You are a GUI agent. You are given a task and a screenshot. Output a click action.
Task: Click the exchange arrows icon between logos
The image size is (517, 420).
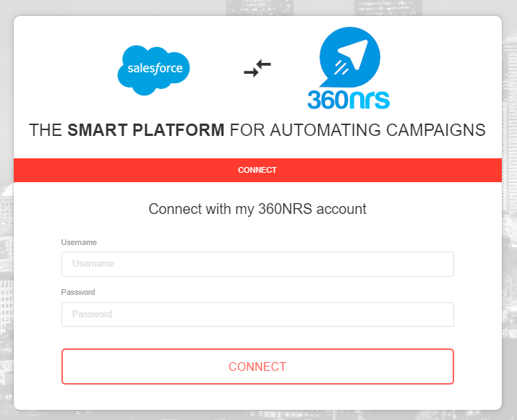click(257, 69)
